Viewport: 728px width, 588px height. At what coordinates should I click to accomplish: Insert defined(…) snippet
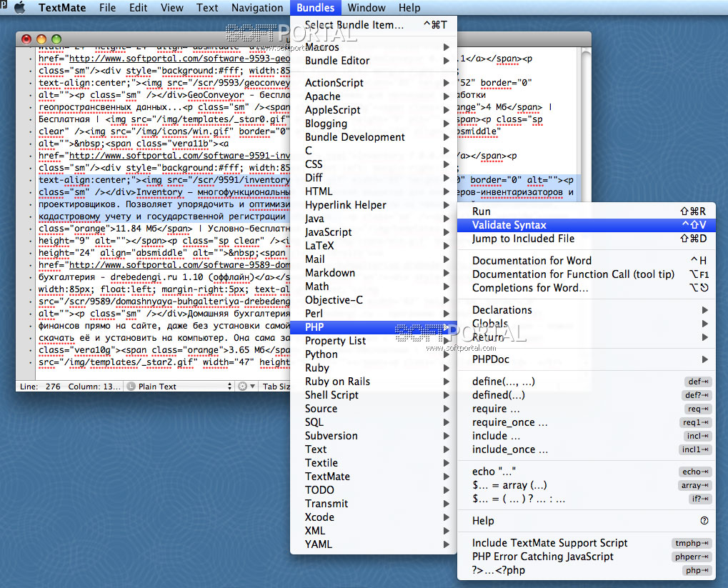(587, 395)
